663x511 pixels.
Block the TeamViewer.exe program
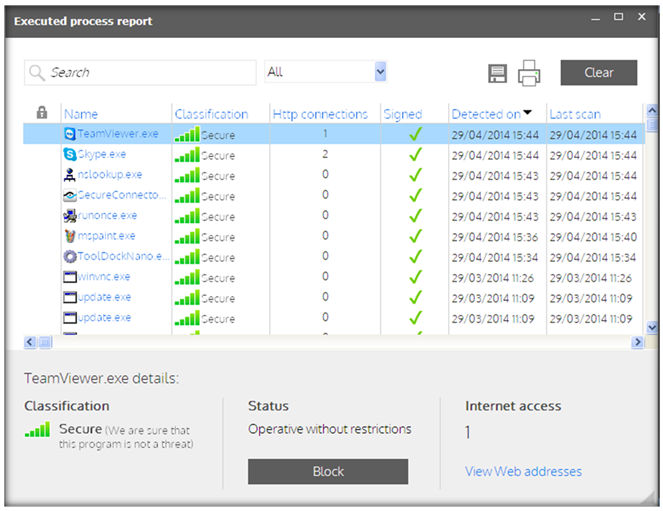point(328,471)
